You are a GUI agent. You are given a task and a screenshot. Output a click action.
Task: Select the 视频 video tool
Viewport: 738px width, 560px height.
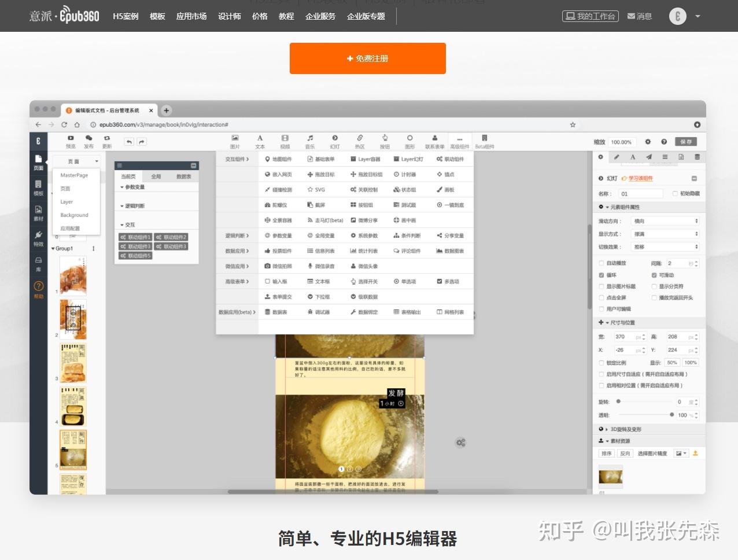click(x=285, y=141)
